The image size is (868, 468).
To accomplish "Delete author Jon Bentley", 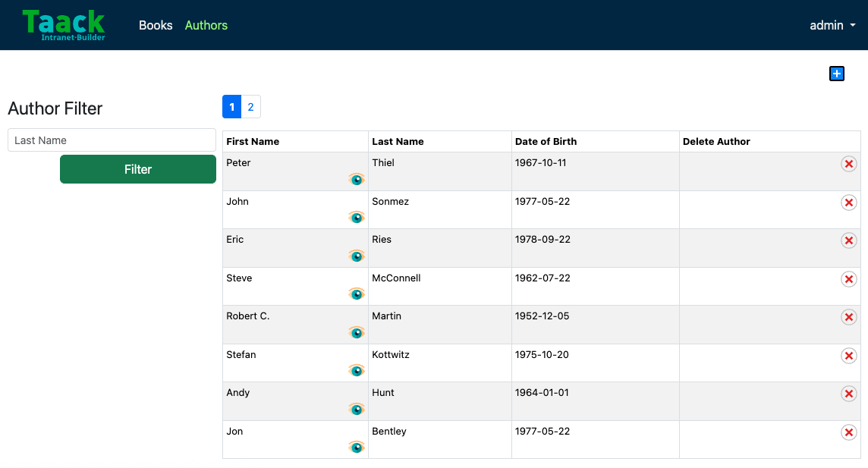I will pyautogui.click(x=848, y=432).
